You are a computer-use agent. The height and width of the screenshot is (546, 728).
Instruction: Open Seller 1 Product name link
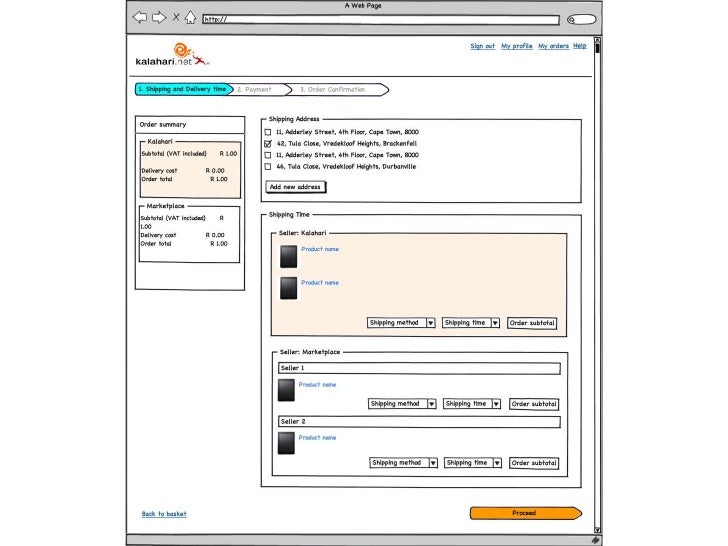pos(317,384)
